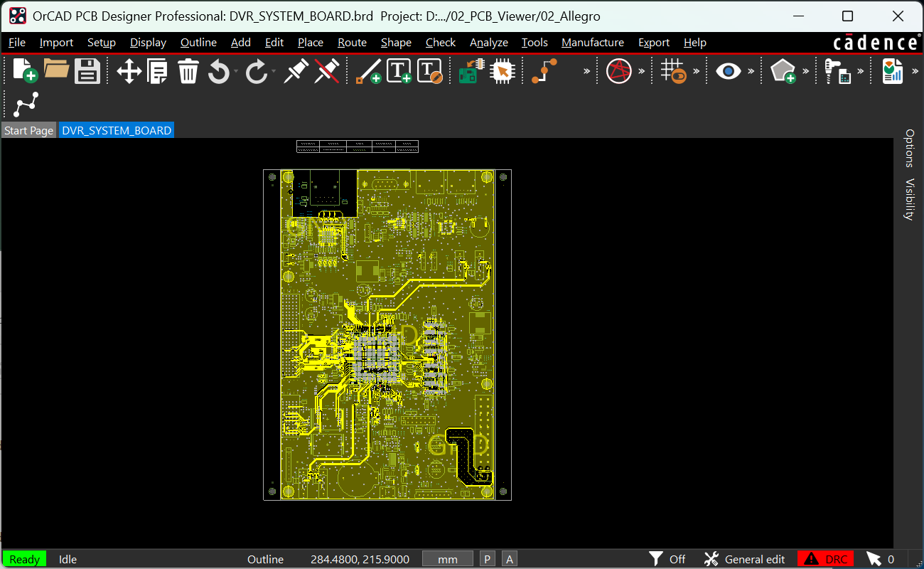This screenshot has width=924, height=569.
Task: Open the Undo history dropdown arrow
Action: (x=236, y=71)
